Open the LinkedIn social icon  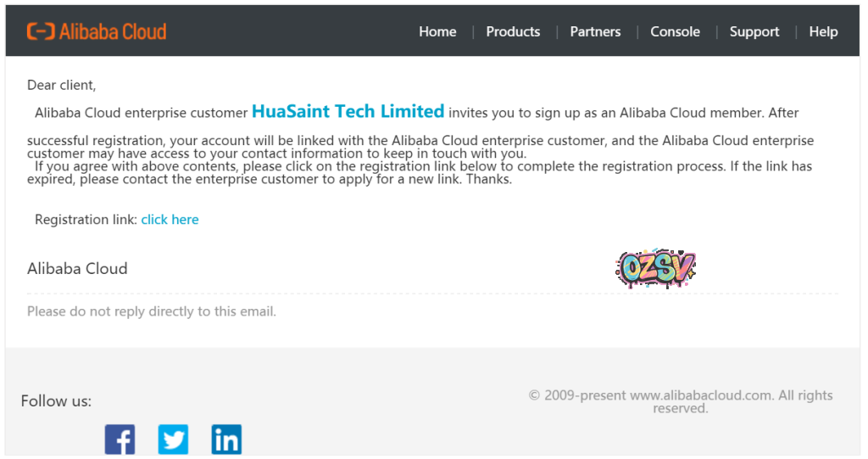[x=226, y=439]
